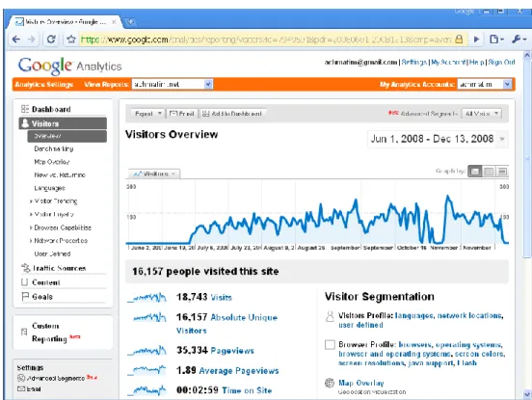Open the Settings link at top right

413,62
